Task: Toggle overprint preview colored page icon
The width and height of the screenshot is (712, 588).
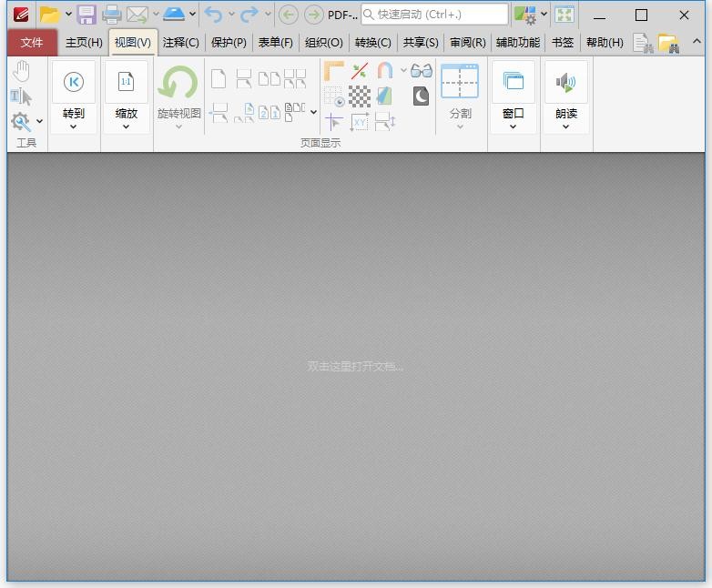Action: 384,96
